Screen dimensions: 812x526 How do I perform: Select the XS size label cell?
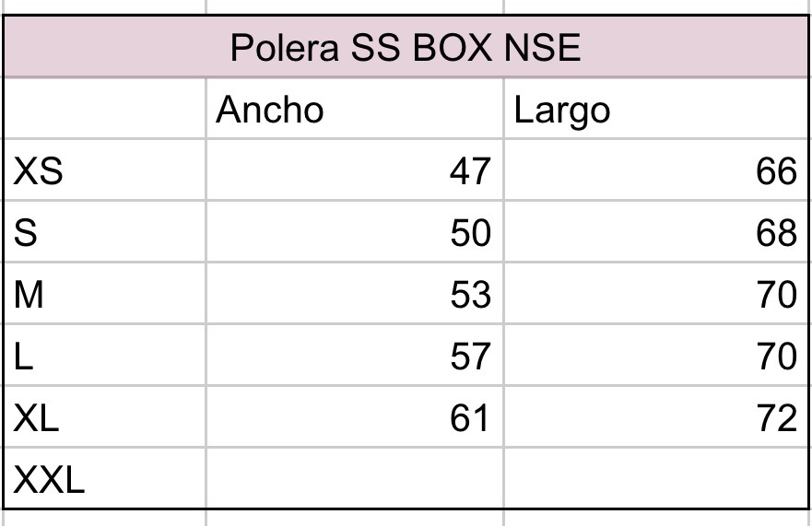[x=105, y=170]
